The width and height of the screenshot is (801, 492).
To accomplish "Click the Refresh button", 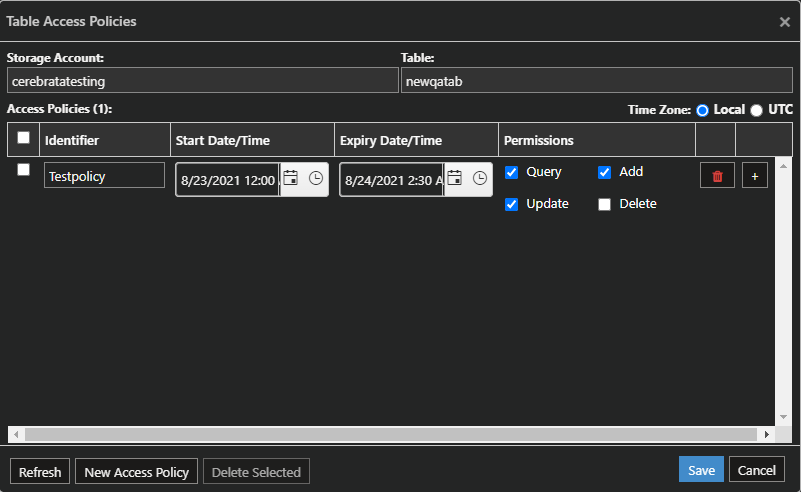I will coord(40,472).
